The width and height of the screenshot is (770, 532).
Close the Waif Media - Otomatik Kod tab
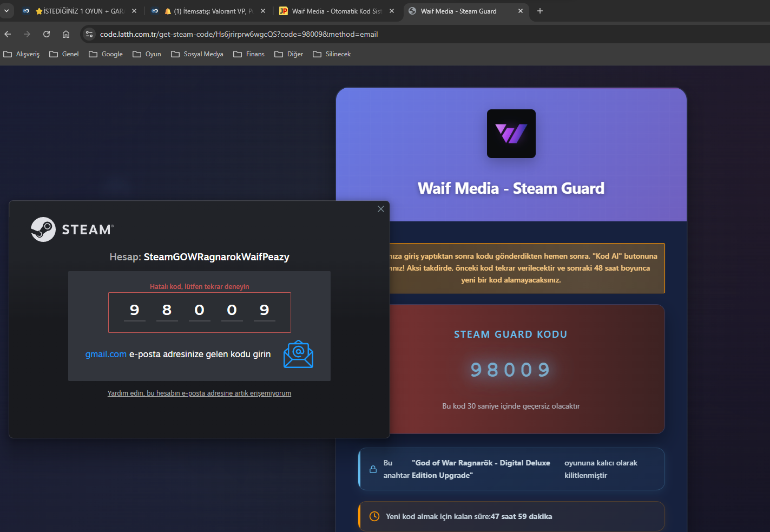(392, 11)
